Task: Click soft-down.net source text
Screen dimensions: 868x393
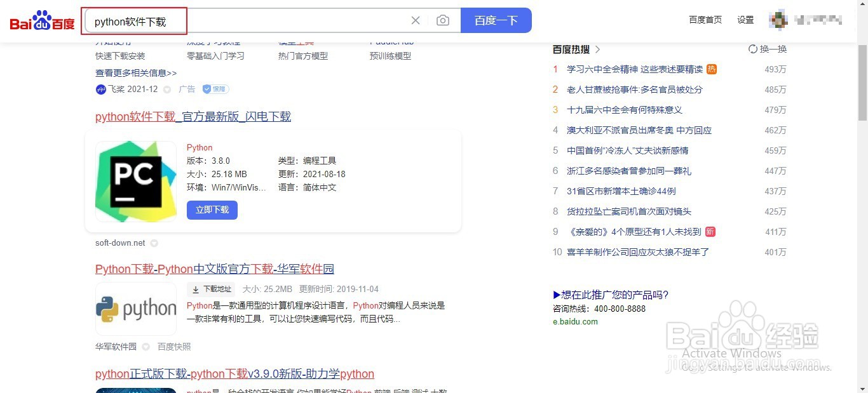Action: point(120,243)
